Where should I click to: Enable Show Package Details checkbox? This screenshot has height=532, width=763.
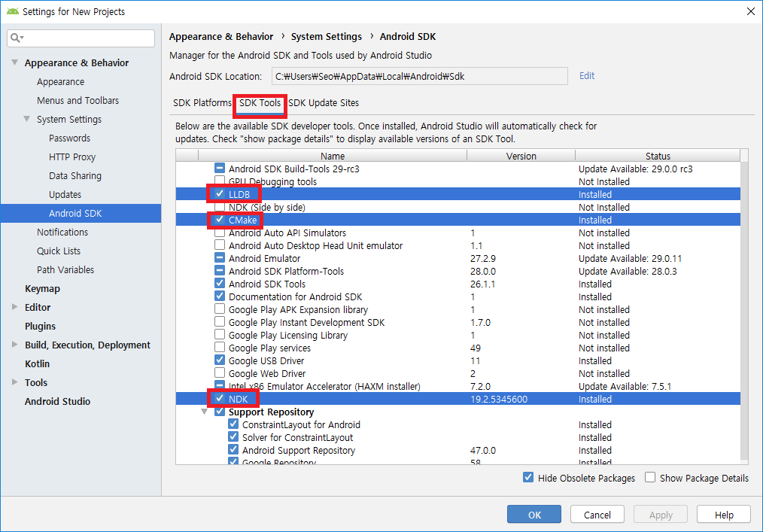[x=650, y=478]
